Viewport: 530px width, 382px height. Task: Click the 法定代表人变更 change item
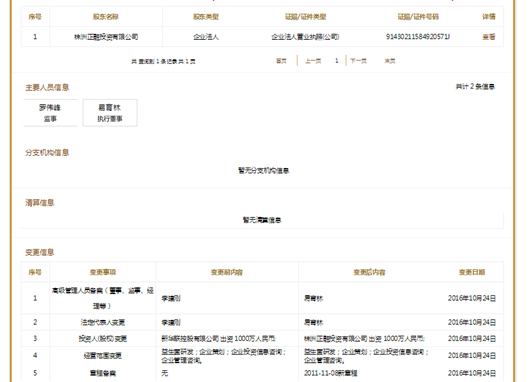(x=103, y=322)
